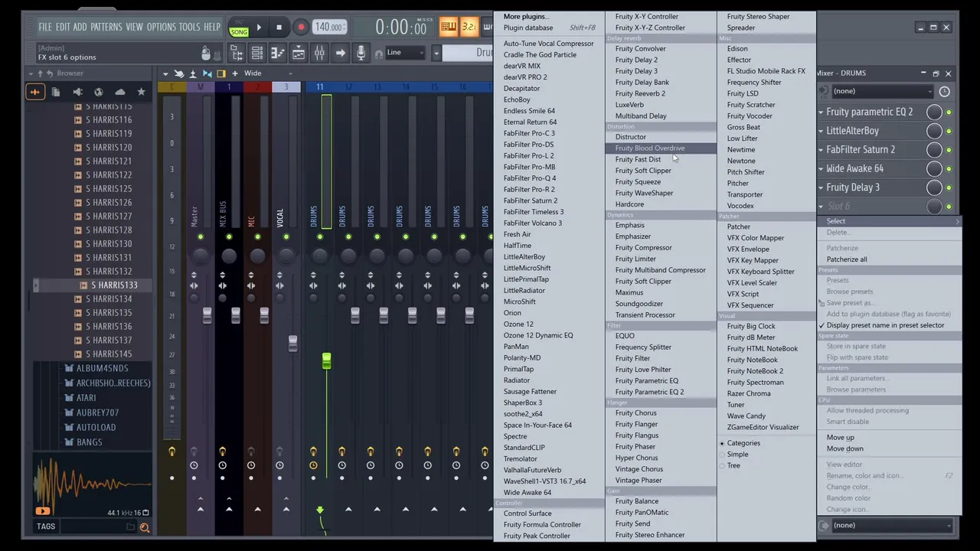The image size is (980, 551).
Task: Toggle Display preset name in preset selector
Action: pyautogui.click(x=885, y=325)
